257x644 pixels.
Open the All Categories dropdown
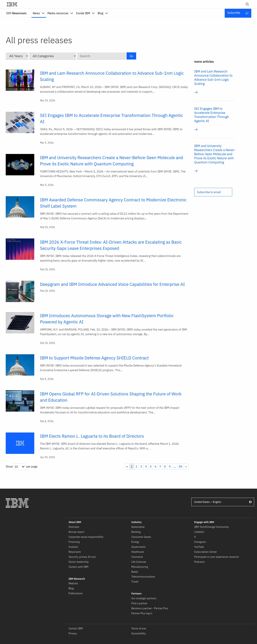pos(53,56)
